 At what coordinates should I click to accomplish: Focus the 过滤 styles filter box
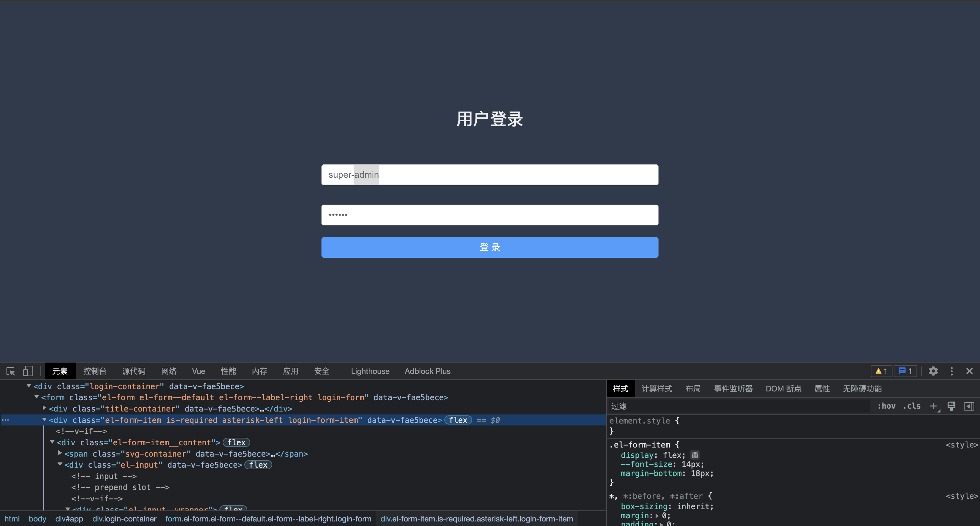739,406
